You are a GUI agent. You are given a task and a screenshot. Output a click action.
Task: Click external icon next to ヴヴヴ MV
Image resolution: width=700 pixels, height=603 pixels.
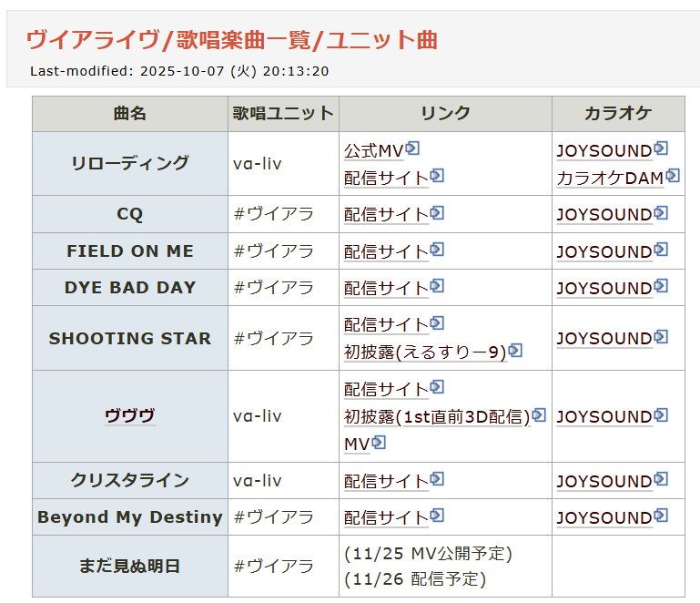pyautogui.click(x=379, y=443)
